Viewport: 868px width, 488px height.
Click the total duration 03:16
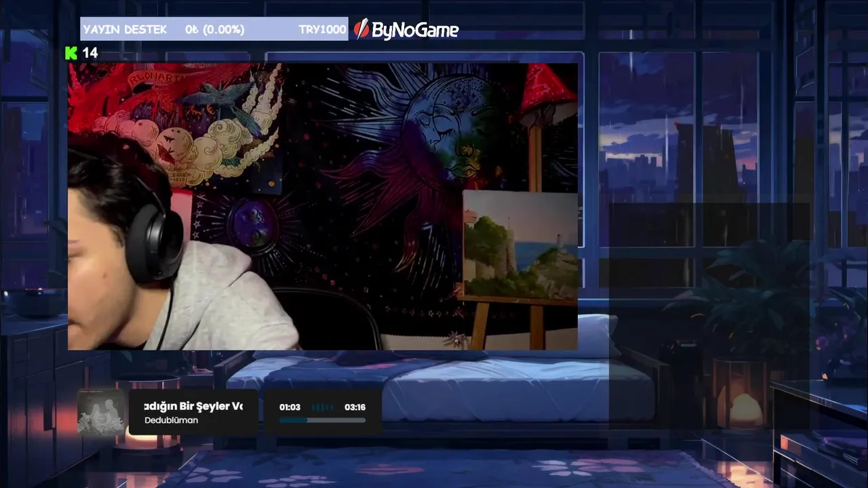[355, 407]
